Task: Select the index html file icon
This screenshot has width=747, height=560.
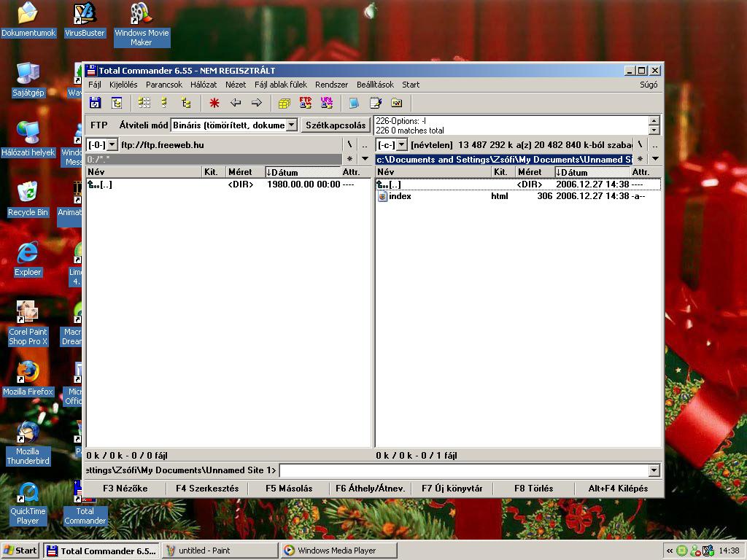Action: pos(382,196)
